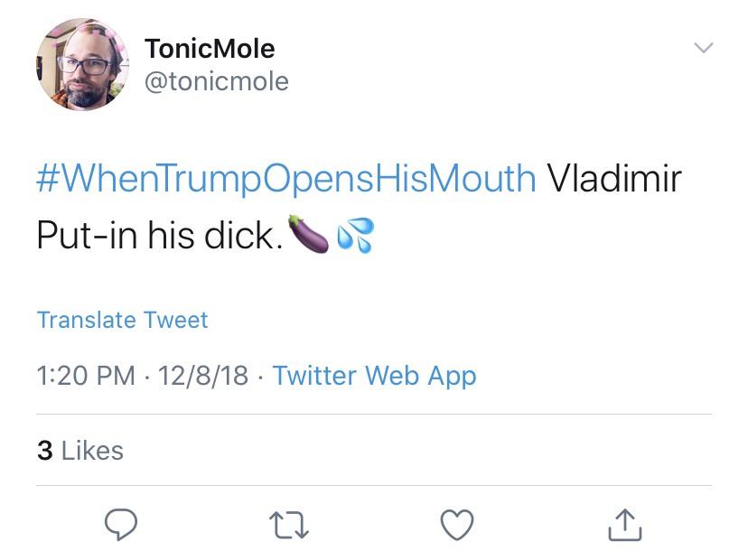The image size is (748, 560).
Task: Open the @tonicmole handle link
Action: coord(216,81)
